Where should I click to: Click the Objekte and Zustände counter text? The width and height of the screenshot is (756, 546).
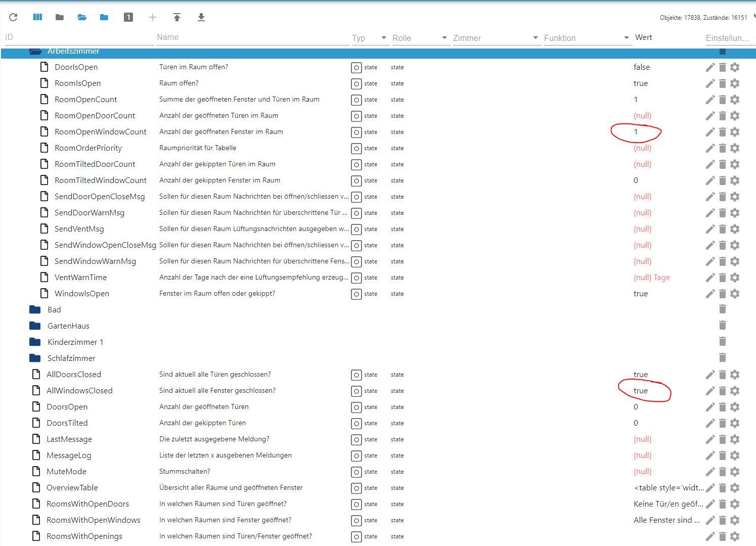pos(703,18)
